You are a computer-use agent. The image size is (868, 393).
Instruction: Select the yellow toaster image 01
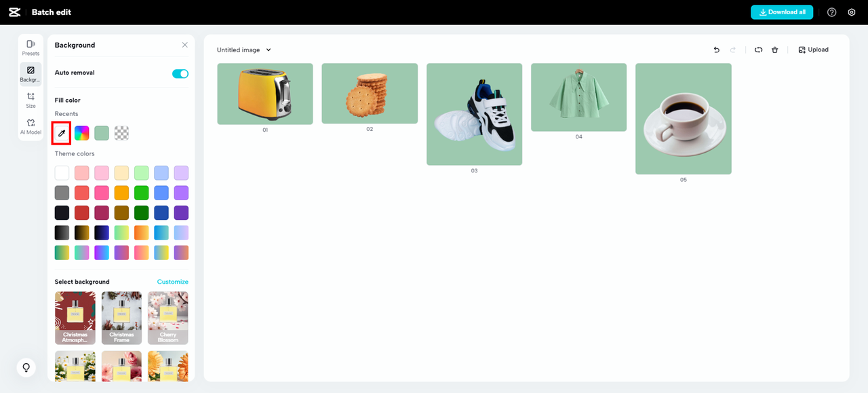(x=265, y=94)
